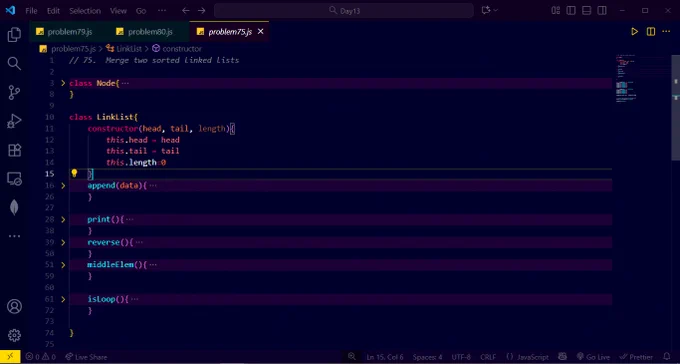
Task: Expand the folded reverse() method
Action: [63, 242]
